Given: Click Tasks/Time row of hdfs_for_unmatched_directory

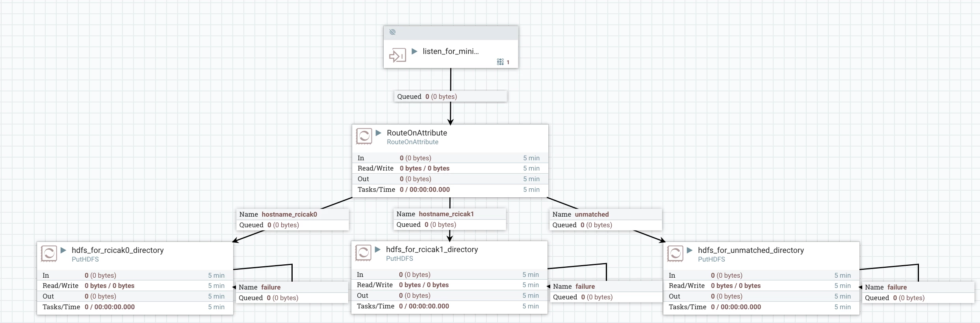Looking at the screenshot, I should point(761,307).
